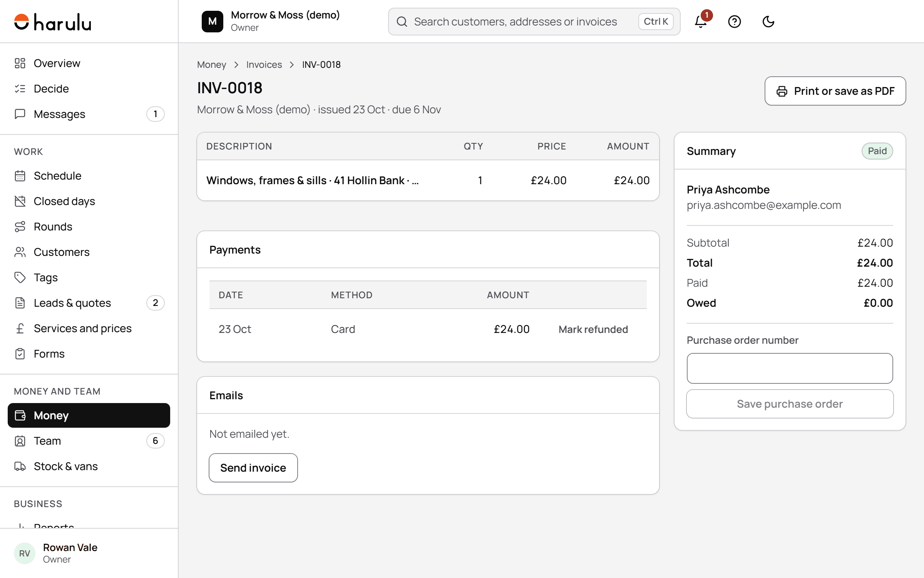
Task: Open the Money section in sidebar
Action: tap(89, 415)
